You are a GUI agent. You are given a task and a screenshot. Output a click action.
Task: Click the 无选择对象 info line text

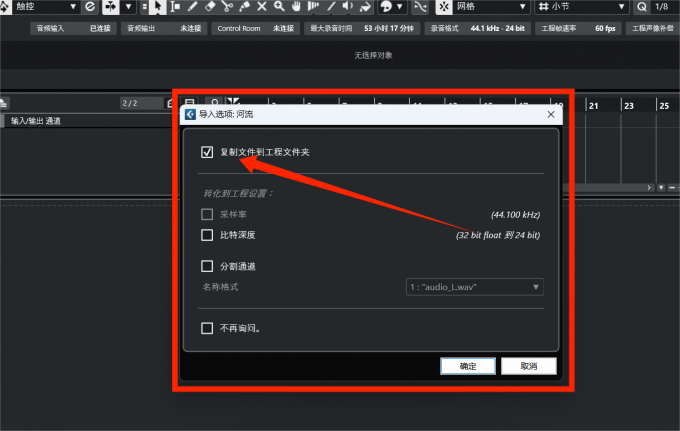[373, 56]
